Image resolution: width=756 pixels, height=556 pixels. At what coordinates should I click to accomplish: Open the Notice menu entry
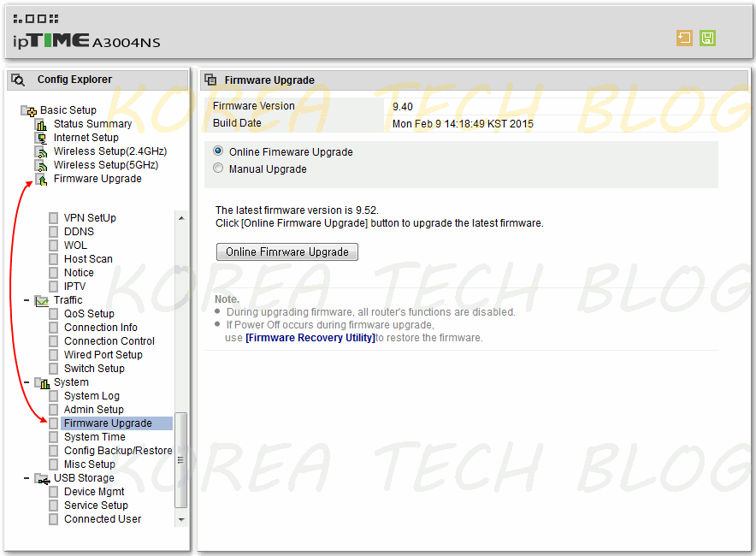[x=79, y=273]
